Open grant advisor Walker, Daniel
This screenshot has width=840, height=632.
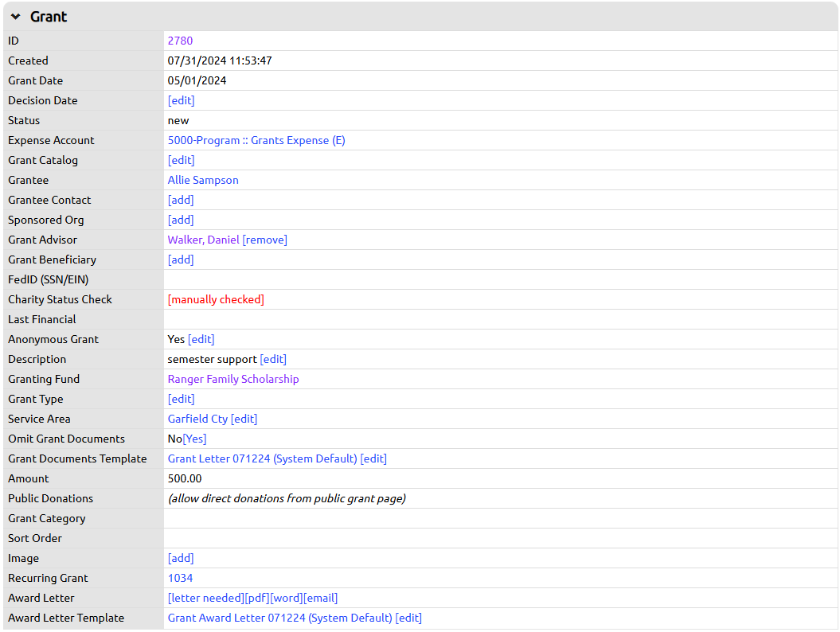click(204, 240)
